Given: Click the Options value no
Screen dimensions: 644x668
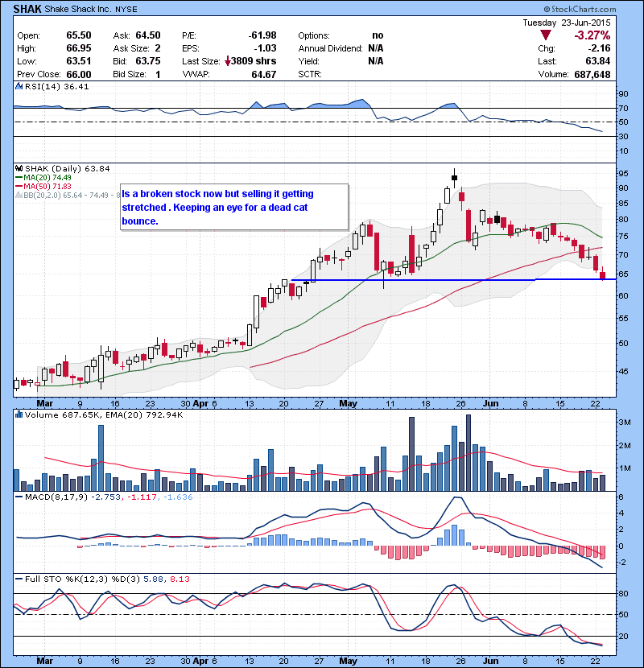Looking at the screenshot, I should (x=378, y=35).
